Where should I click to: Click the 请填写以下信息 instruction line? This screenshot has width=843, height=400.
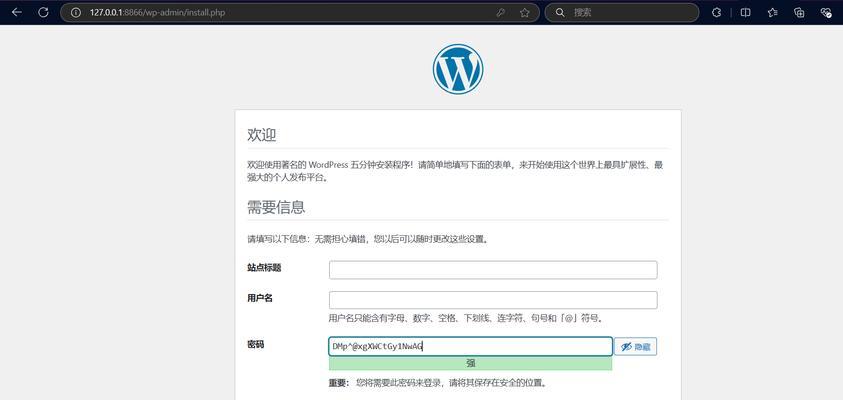pyautogui.click(x=368, y=239)
